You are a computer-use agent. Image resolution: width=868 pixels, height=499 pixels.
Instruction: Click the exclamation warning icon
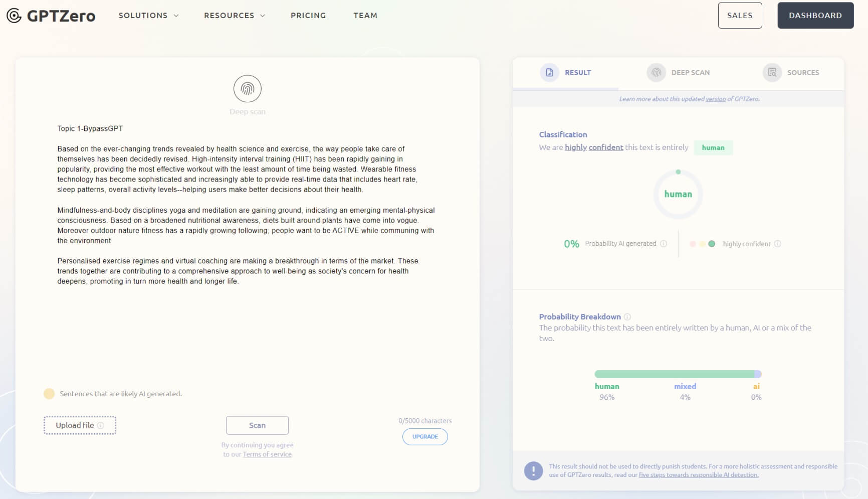[533, 471]
